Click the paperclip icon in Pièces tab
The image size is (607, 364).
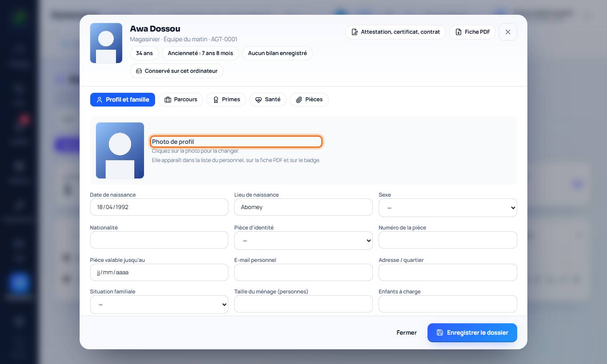tap(300, 100)
